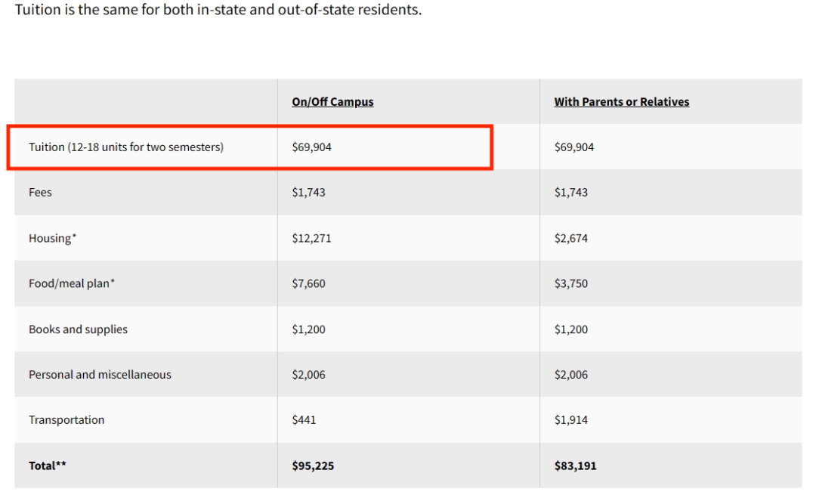Click the $83,191 total amount
Screen dimensions: 816x504
[575, 465]
